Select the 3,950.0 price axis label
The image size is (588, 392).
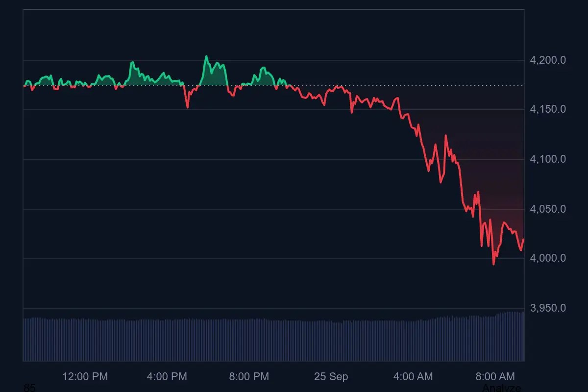(x=548, y=308)
